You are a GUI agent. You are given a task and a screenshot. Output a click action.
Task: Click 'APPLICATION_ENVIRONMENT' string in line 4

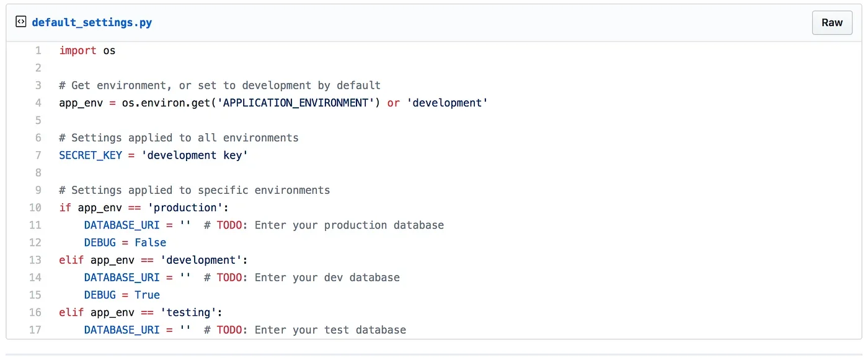click(295, 103)
